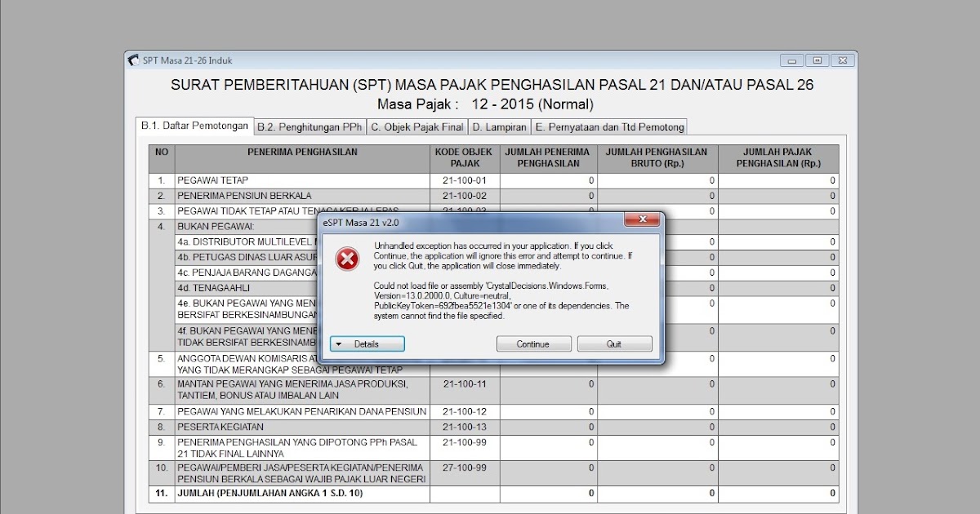Open the C. Objek Pajak Final tab

[416, 126]
